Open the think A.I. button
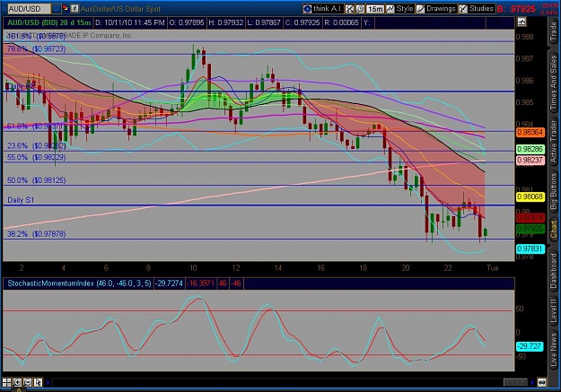This screenshot has height=392, width=561. [323, 8]
